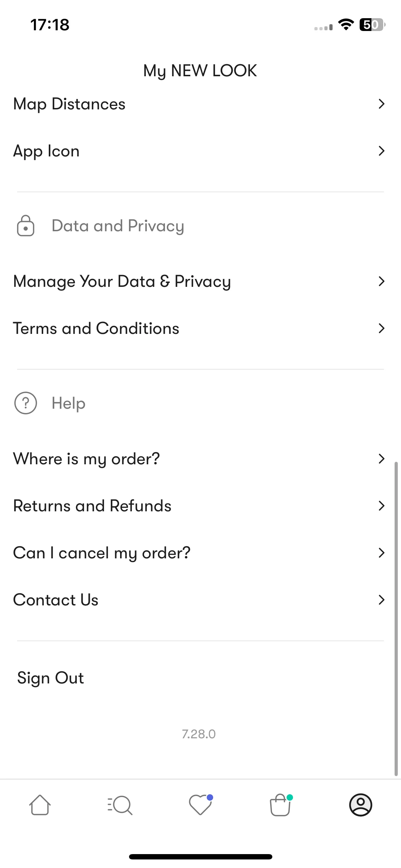Image resolution: width=401 pixels, height=868 pixels.
Task: Open Manage Your Data & Privacy
Action: 200,281
